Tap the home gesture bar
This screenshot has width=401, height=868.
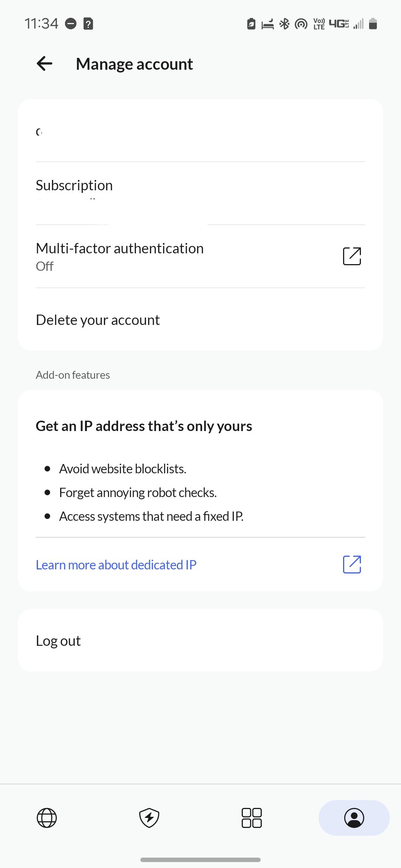pyautogui.click(x=200, y=859)
